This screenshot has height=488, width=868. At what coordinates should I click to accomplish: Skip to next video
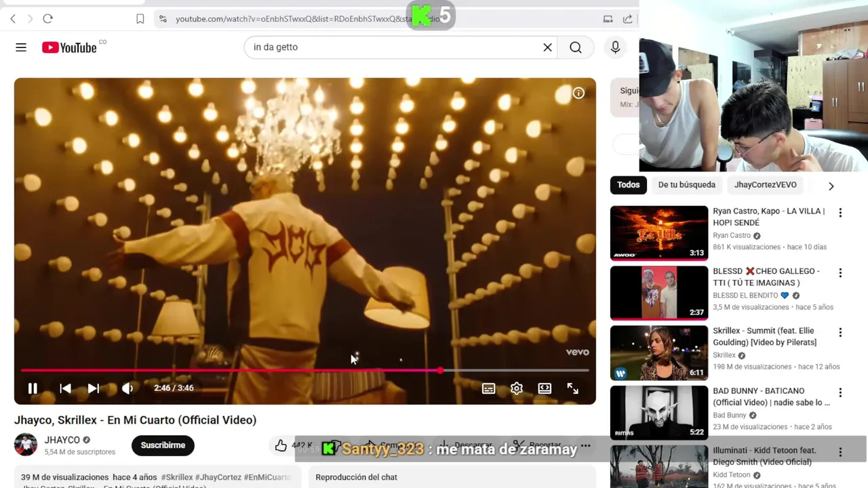(x=94, y=388)
